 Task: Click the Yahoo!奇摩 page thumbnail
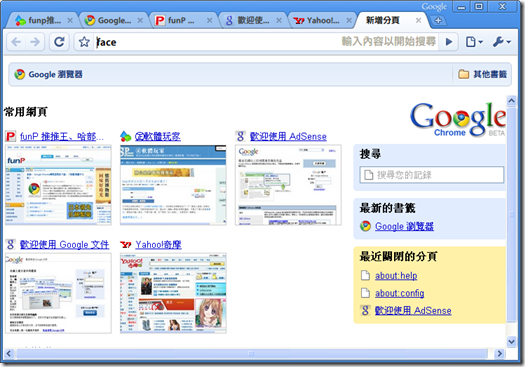(x=173, y=293)
